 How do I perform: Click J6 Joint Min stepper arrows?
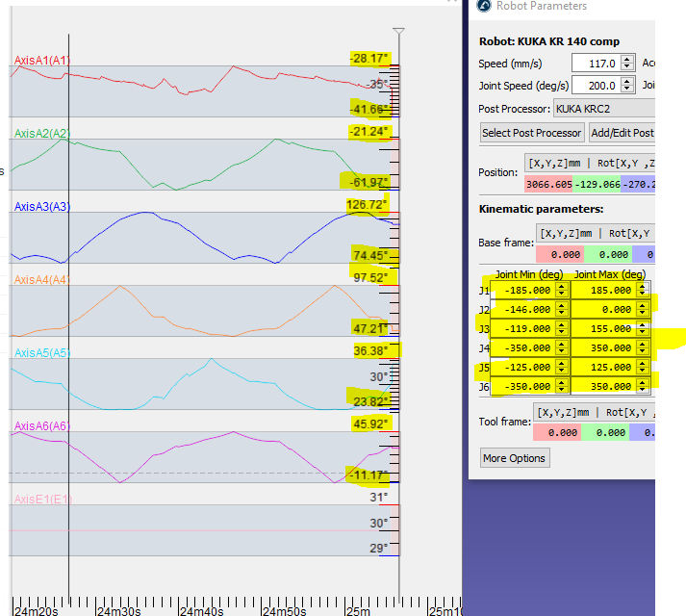coord(562,387)
